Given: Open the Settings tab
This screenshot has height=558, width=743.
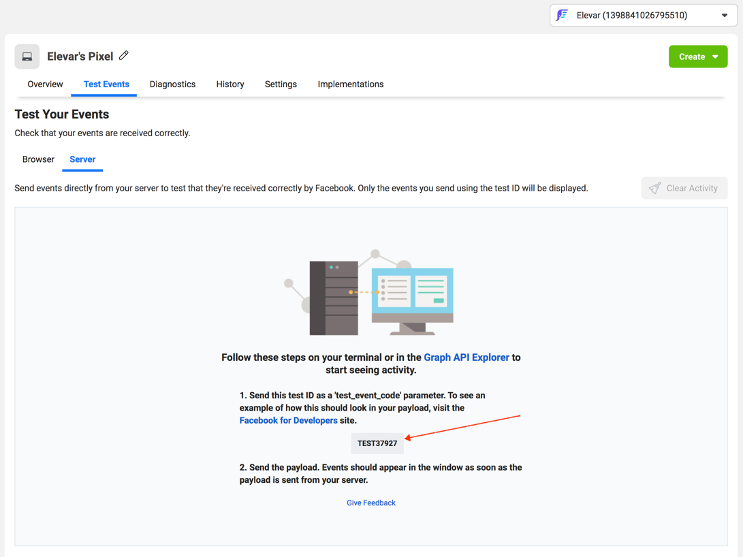Looking at the screenshot, I should click(x=280, y=84).
